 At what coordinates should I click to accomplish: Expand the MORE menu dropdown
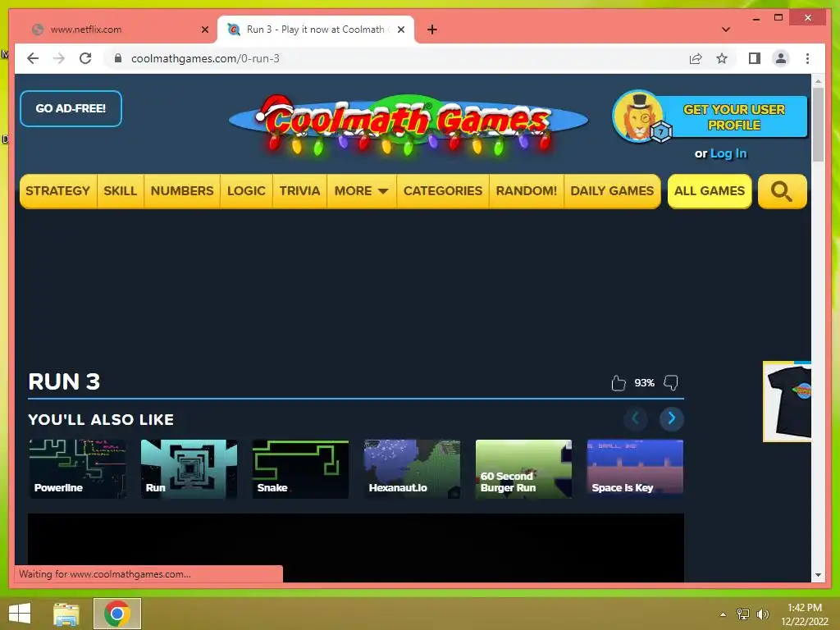pos(361,191)
